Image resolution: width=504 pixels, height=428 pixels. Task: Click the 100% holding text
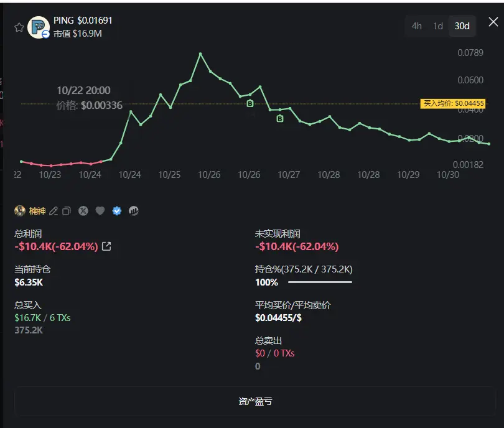[266, 282]
